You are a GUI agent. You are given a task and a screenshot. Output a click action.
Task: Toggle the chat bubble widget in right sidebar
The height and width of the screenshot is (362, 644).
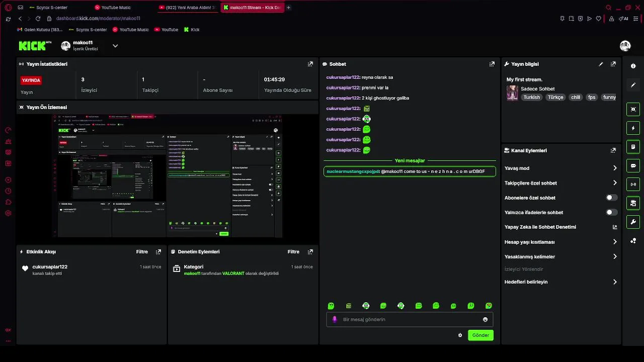[x=633, y=165]
